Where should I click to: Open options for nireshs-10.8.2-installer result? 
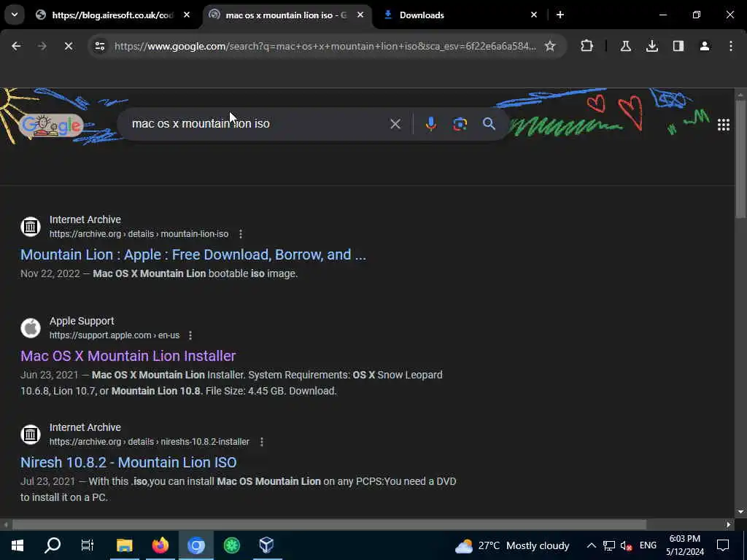(262, 442)
